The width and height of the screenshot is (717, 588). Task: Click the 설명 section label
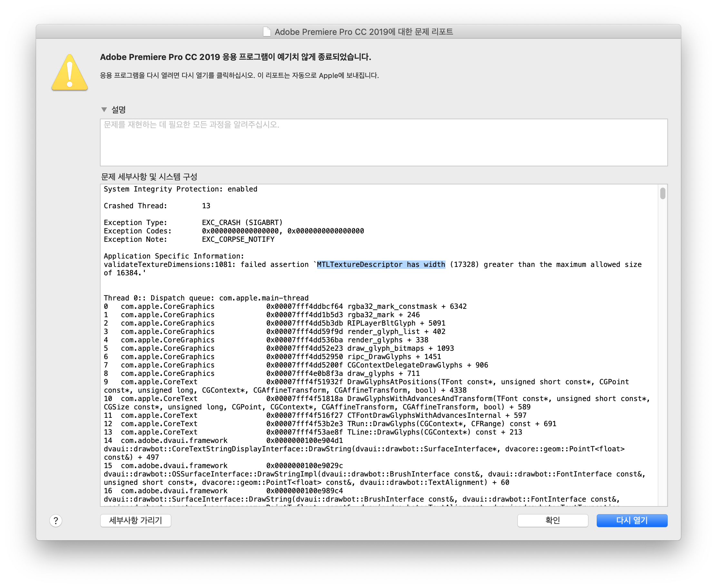119,110
